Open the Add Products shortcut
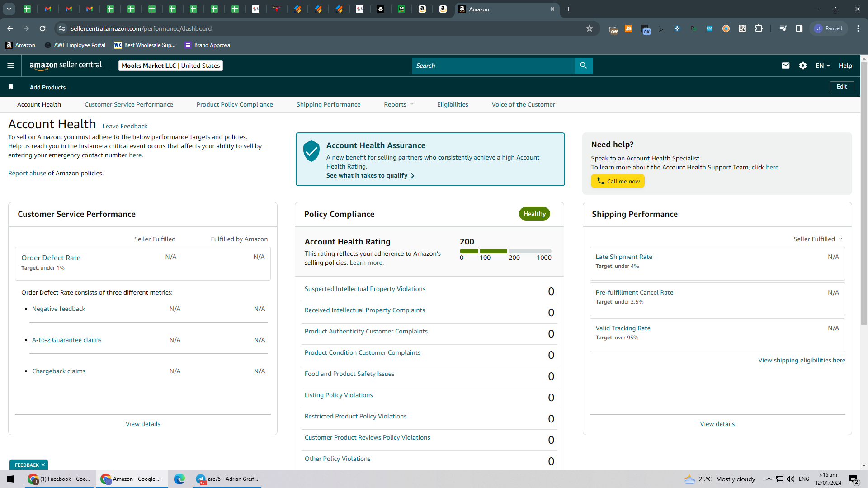868x488 pixels. 47,87
